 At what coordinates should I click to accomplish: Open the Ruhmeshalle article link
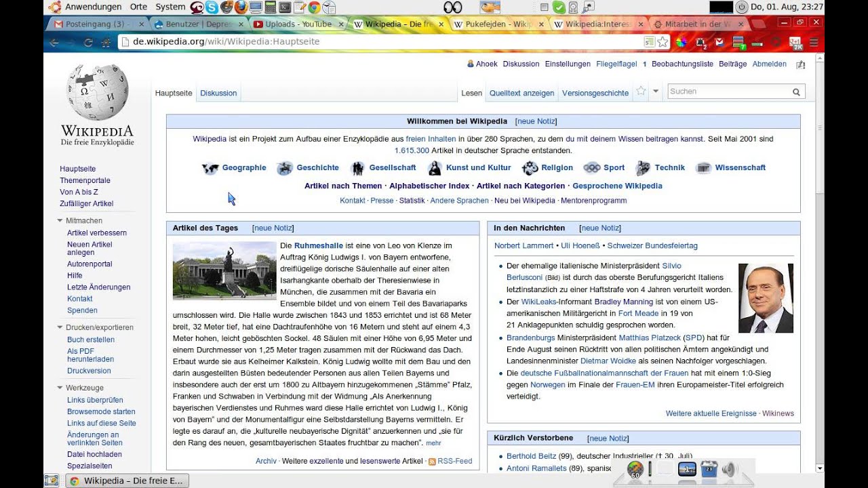[x=319, y=245]
